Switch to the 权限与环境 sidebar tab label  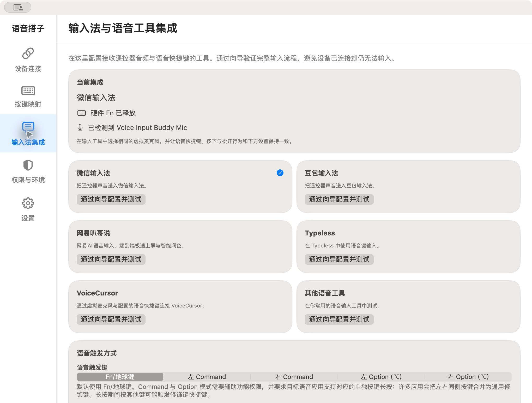[28, 180]
